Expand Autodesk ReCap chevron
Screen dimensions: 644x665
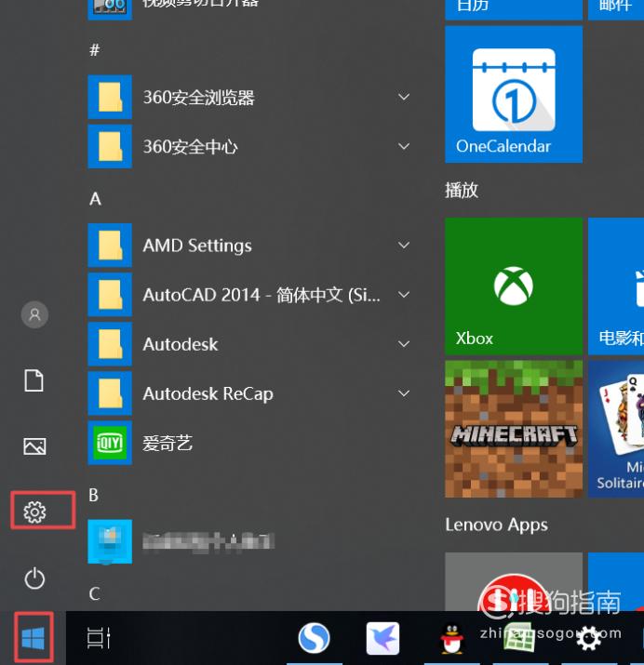pos(404,393)
